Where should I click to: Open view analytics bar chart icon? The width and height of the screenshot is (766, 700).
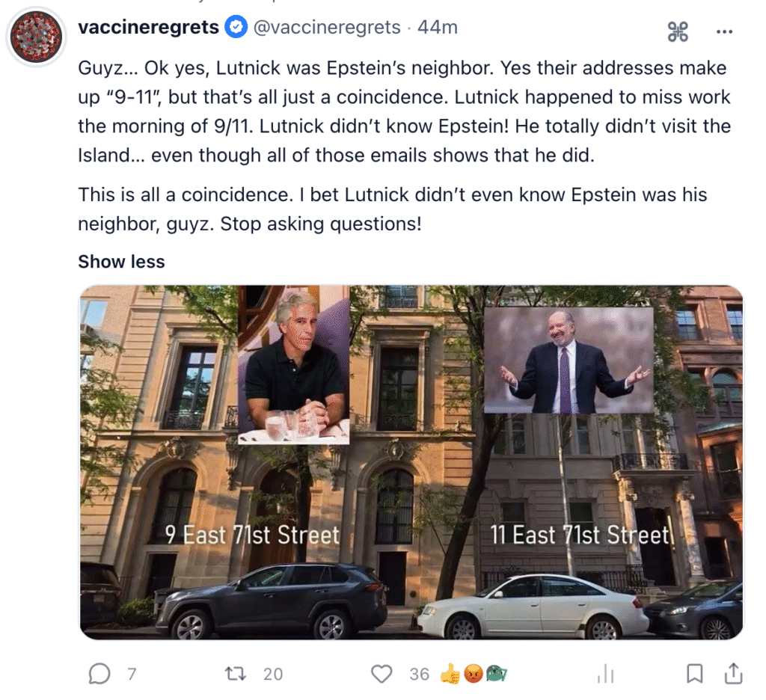605,674
